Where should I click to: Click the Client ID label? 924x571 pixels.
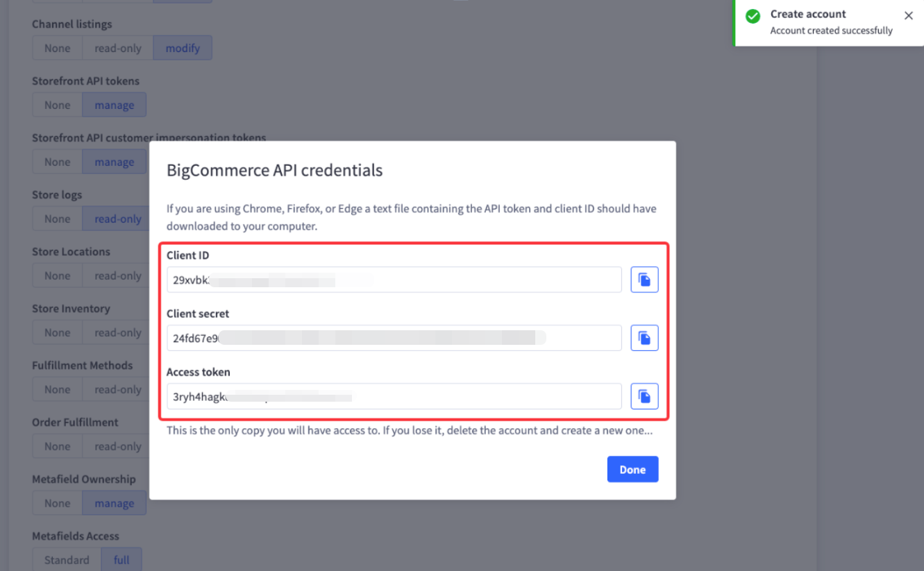(x=187, y=255)
